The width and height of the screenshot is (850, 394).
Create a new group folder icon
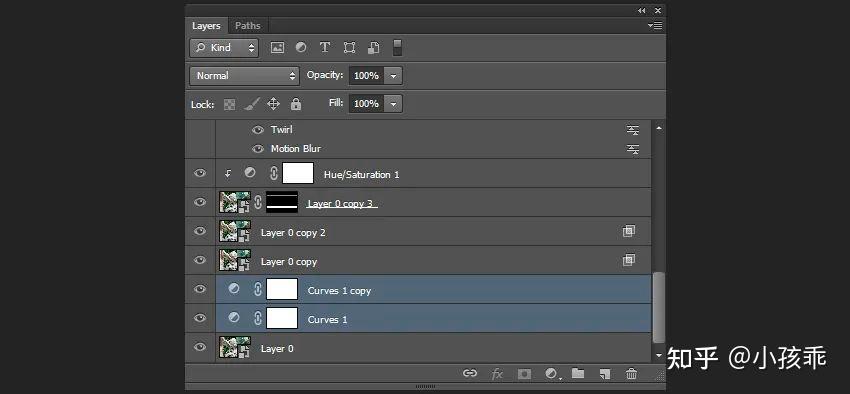tap(578, 373)
